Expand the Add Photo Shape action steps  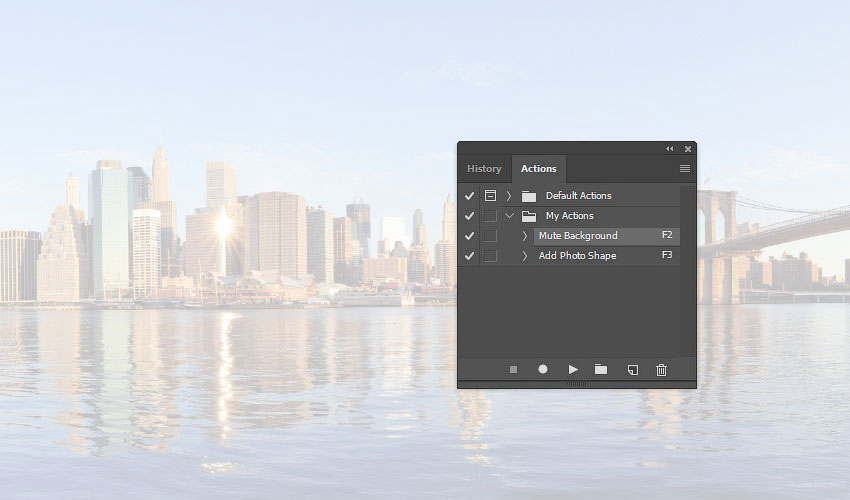(x=524, y=256)
